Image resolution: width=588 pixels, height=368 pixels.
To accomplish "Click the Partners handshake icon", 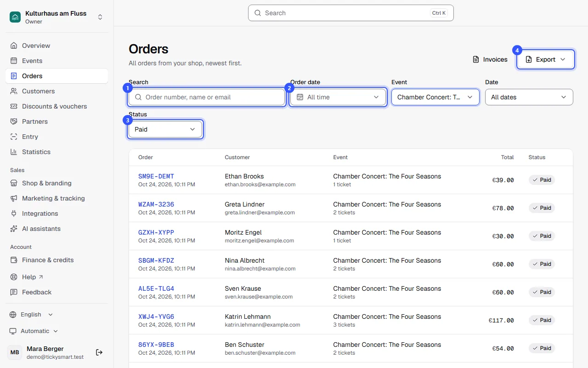I will click(14, 121).
